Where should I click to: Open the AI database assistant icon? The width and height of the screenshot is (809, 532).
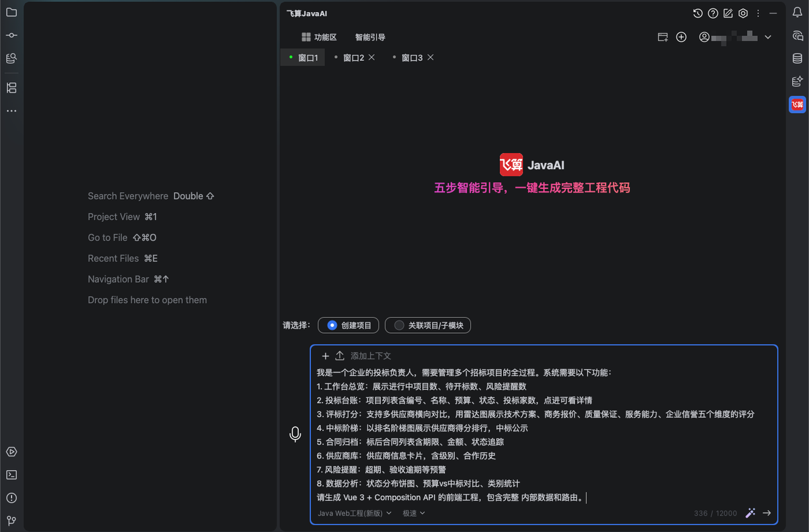pos(798,82)
